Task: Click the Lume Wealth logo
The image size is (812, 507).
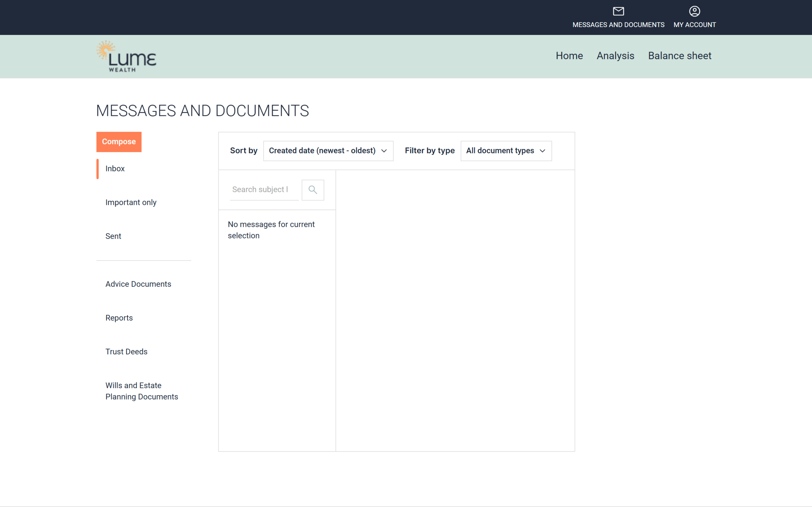Action: pos(127,56)
